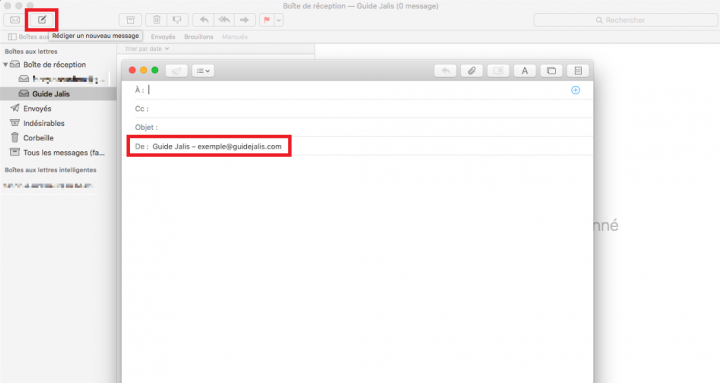Reply using the single arrow icon
This screenshot has height=383, width=720.
[203, 20]
